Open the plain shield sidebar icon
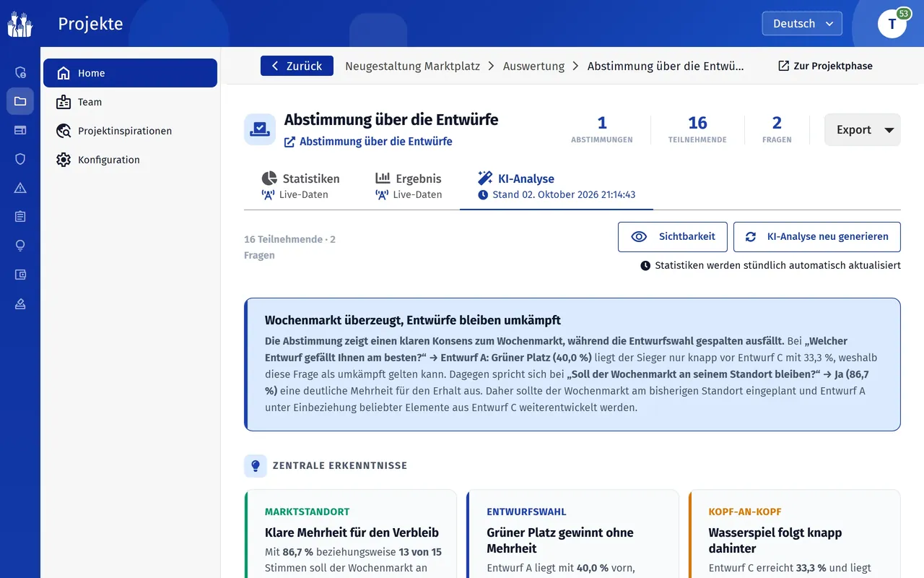This screenshot has height=578, width=924. (x=20, y=159)
